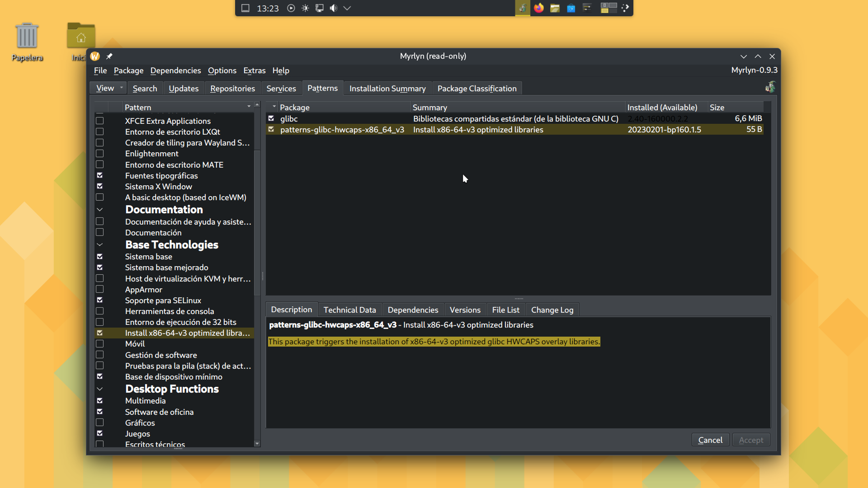Click the package list status column header arrow

pyautogui.click(x=274, y=107)
